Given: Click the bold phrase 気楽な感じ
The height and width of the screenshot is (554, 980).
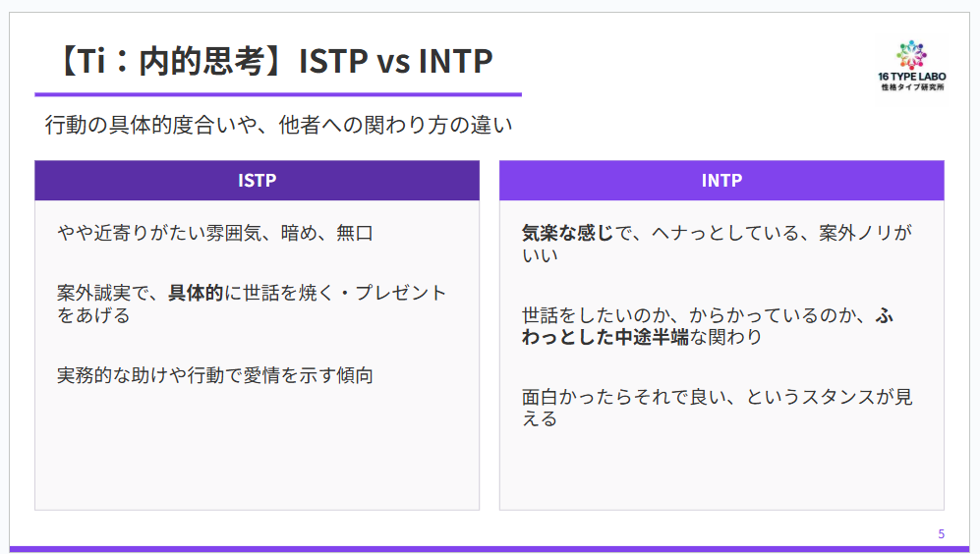Looking at the screenshot, I should [567, 234].
